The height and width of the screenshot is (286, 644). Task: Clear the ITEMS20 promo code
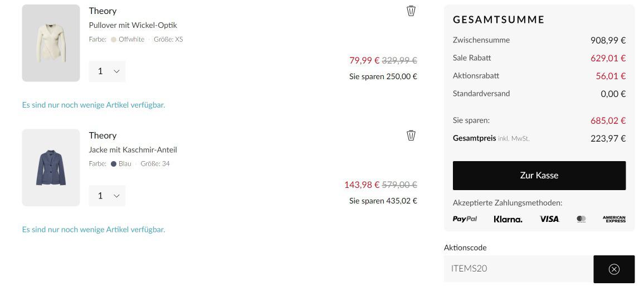point(614,269)
